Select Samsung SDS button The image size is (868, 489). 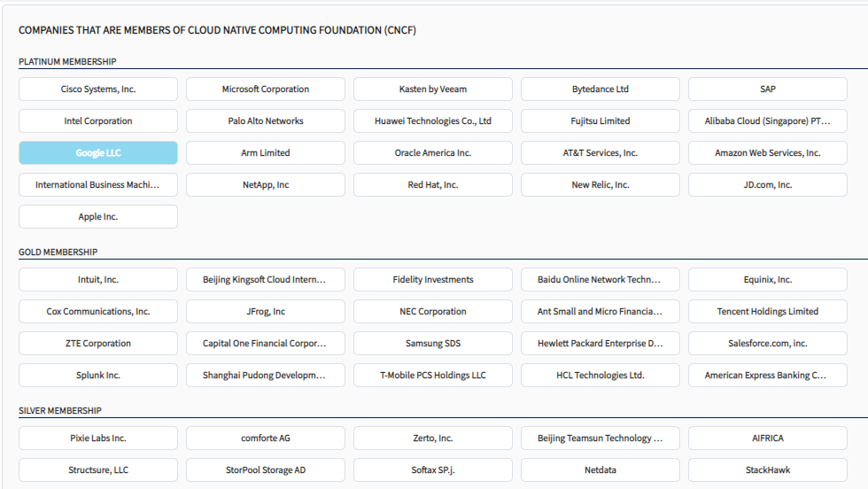pos(433,344)
